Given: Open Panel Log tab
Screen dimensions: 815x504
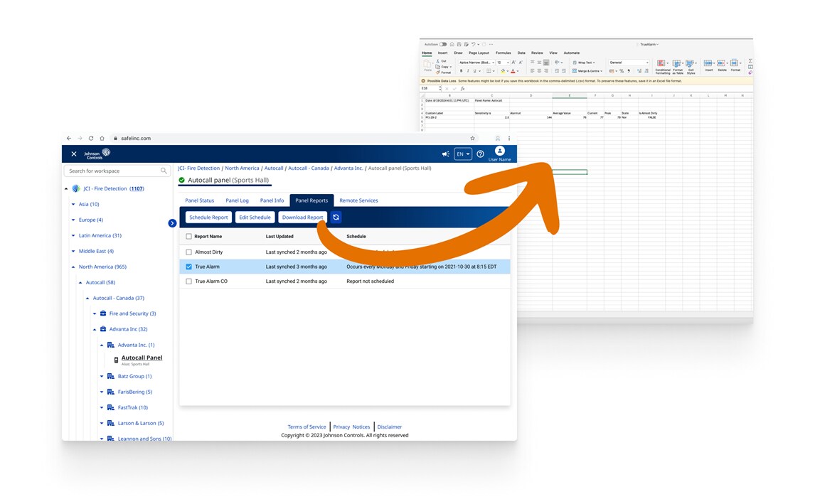Looking at the screenshot, I should point(237,200).
